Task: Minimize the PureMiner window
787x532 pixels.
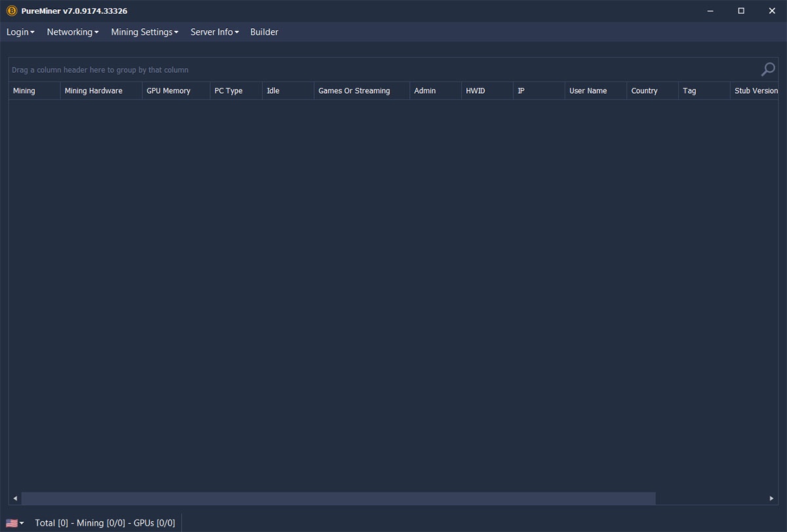Action: (711, 11)
